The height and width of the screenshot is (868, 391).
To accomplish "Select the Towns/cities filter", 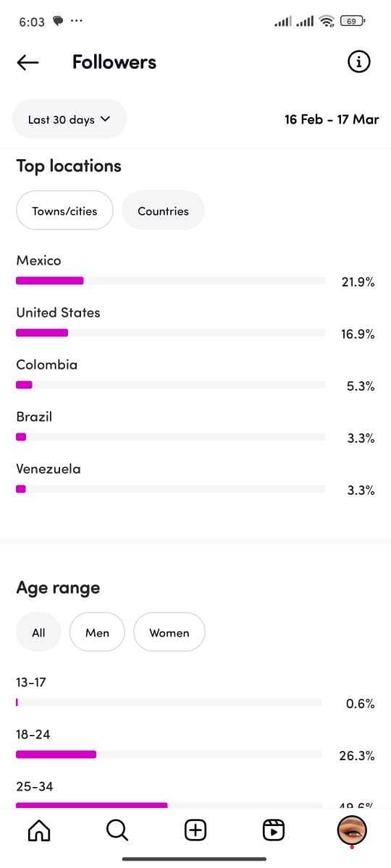I will [64, 210].
